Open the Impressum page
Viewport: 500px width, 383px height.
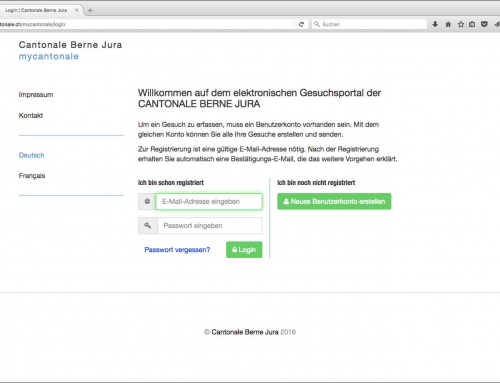pyautogui.click(x=36, y=95)
